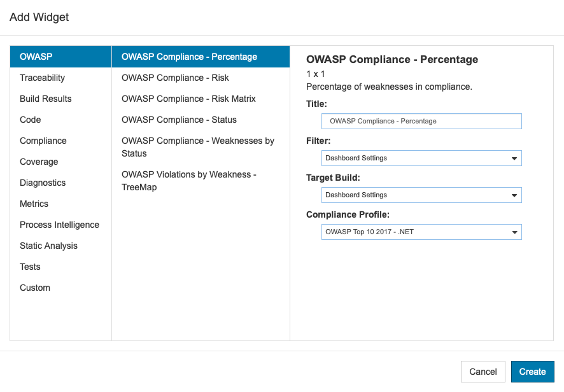Select OWASP Compliance - Status widget
Image resolution: width=564 pixels, height=392 pixels.
tap(201, 120)
